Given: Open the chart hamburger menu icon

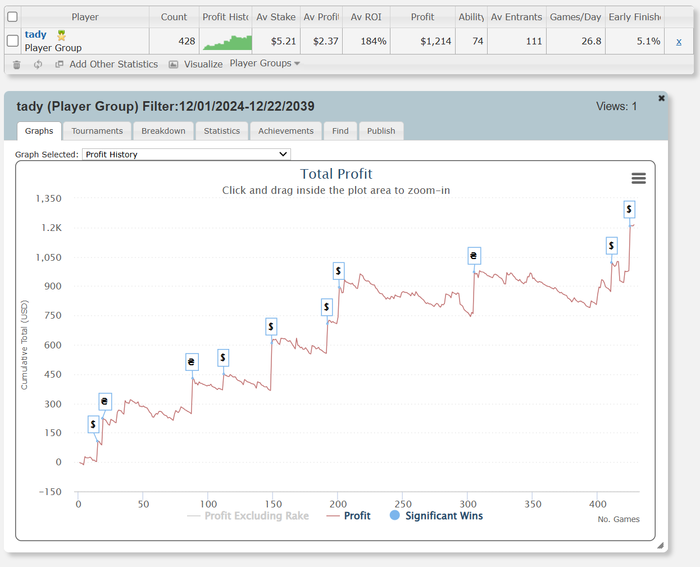Looking at the screenshot, I should (x=638, y=179).
